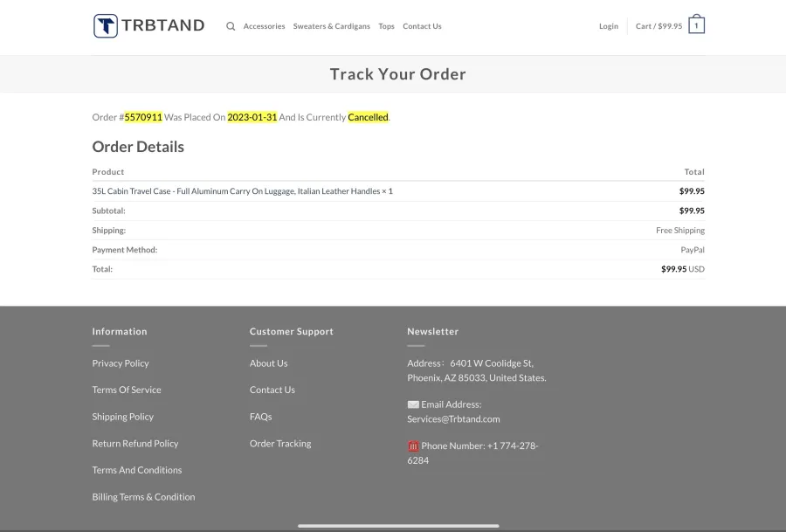Click the Free Shipping value
Screen dimensions: 786x532
(x=680, y=230)
